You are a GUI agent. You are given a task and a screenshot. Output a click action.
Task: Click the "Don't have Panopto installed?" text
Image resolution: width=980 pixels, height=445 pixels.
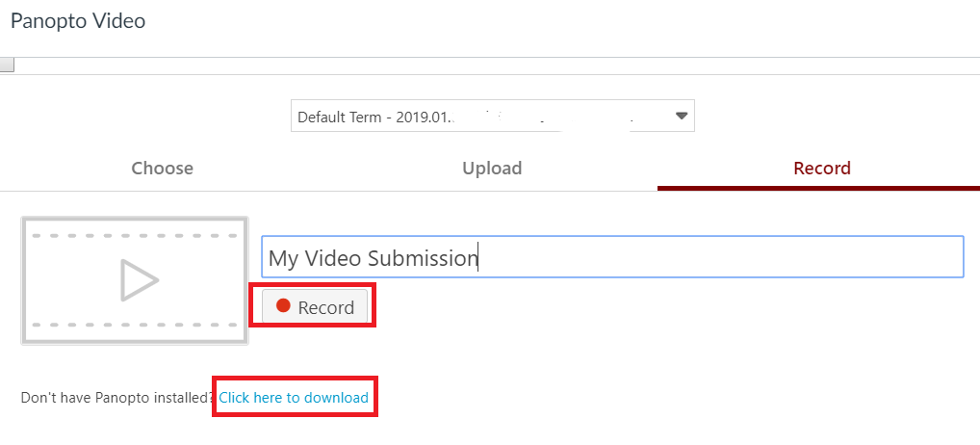coord(117,397)
